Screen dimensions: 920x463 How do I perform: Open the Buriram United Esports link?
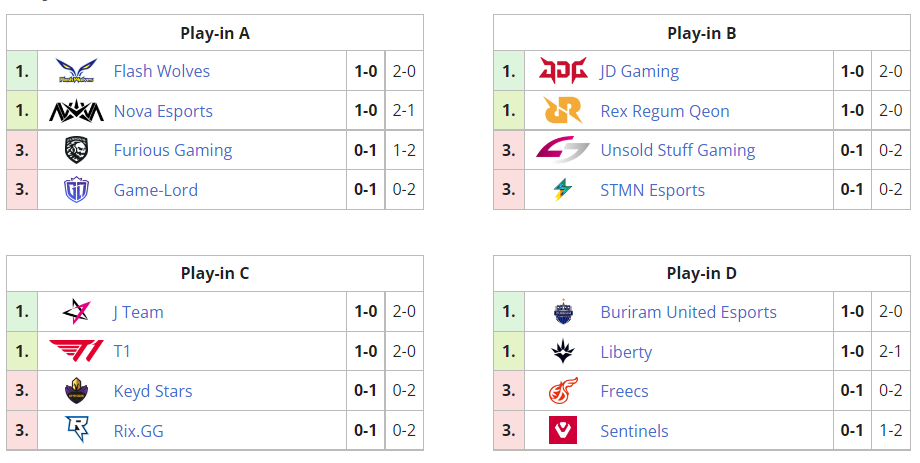688,312
